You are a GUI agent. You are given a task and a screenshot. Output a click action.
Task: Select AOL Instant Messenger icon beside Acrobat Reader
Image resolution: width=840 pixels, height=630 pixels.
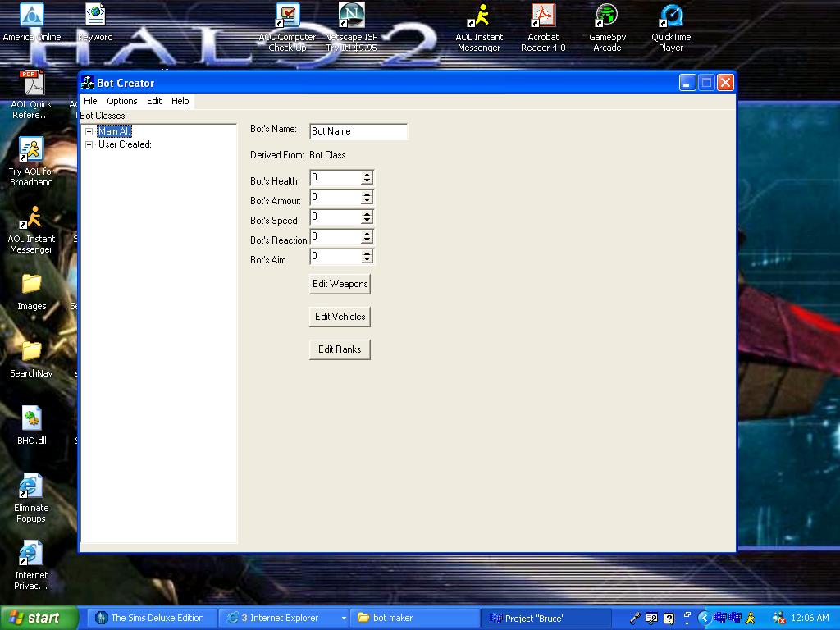coord(479,28)
